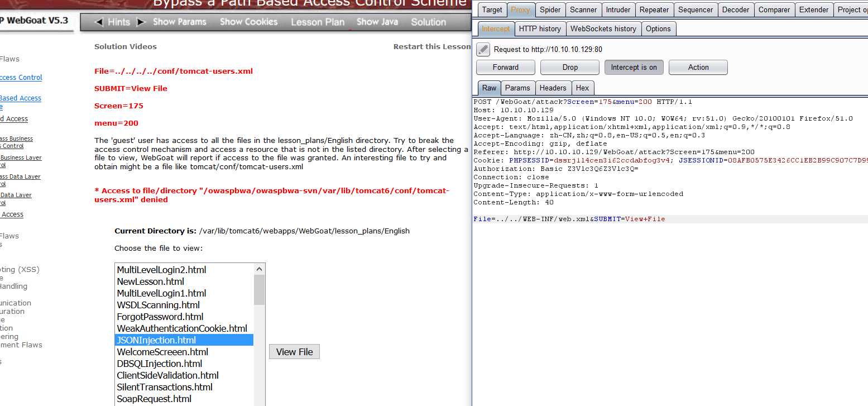Click the 'Host: 10.10.10.129' header line

click(x=514, y=110)
